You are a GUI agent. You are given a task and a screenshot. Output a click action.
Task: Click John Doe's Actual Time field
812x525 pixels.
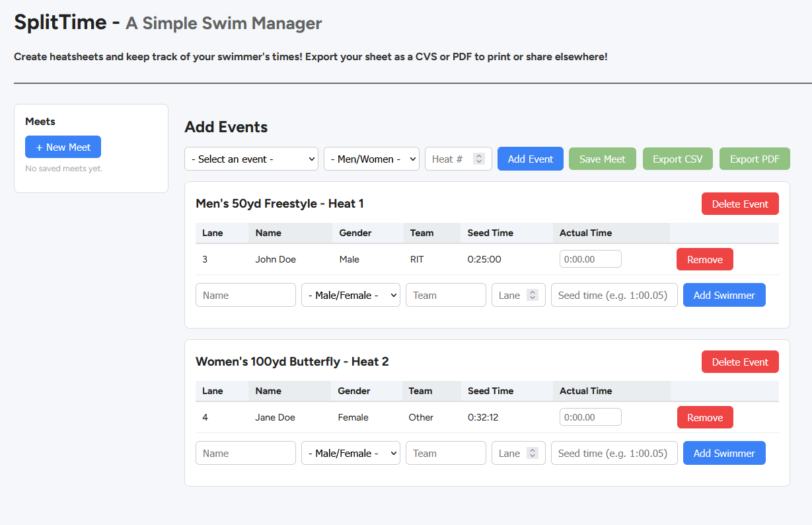pyautogui.click(x=591, y=259)
